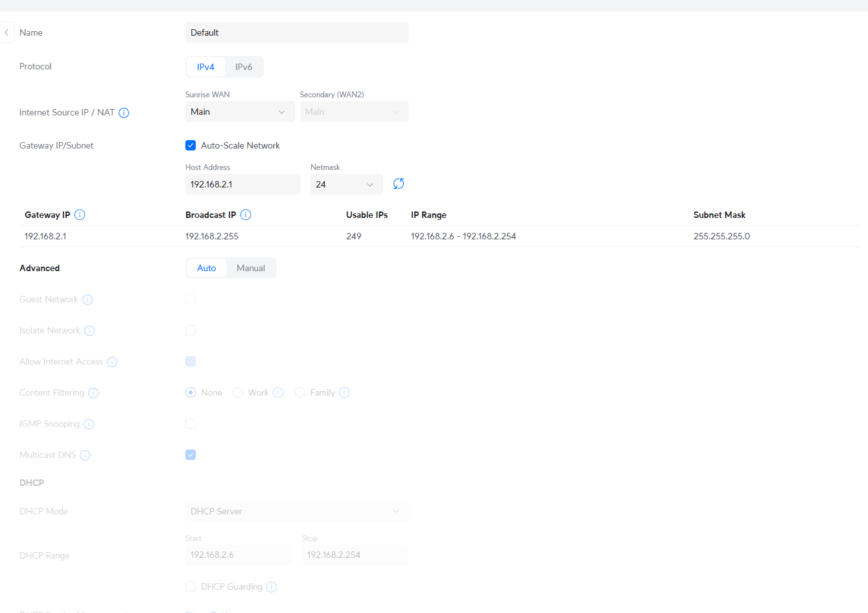This screenshot has height=613, width=868.
Task: Select the IPv4 protocol tab
Action: [x=205, y=67]
